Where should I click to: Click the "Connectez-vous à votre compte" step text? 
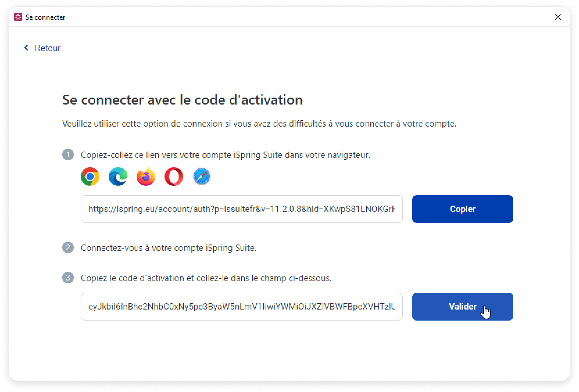click(x=169, y=248)
